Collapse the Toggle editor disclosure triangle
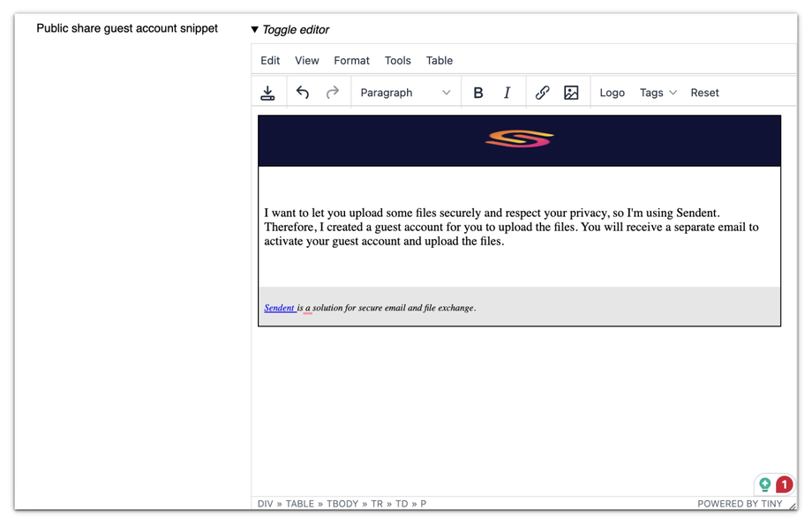This screenshot has height=525, width=812. [255, 29]
